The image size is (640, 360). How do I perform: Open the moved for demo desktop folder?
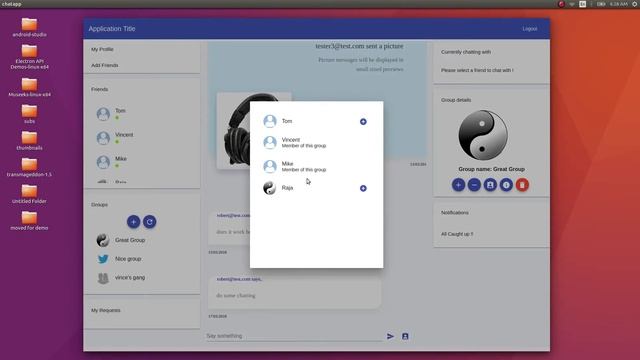point(29,221)
